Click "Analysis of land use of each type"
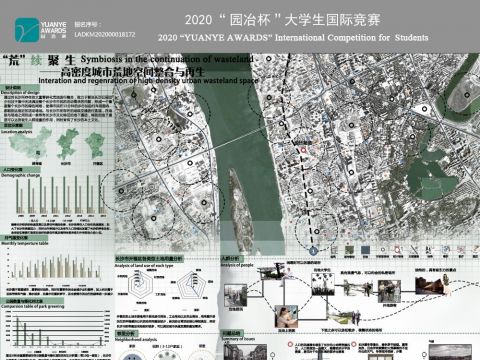Image resolution: width=480 pixels, height=360 pixels. click(144, 265)
